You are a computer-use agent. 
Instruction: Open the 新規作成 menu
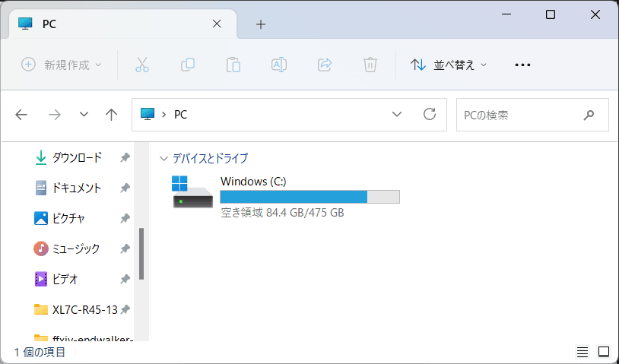[x=61, y=65]
